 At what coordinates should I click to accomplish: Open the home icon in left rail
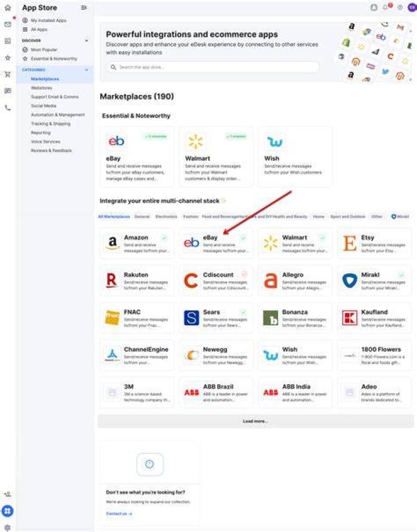(x=8, y=8)
